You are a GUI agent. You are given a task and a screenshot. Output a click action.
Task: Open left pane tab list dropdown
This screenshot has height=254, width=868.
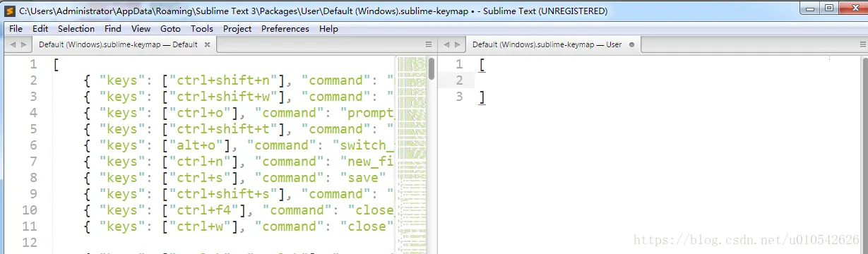[x=429, y=44]
